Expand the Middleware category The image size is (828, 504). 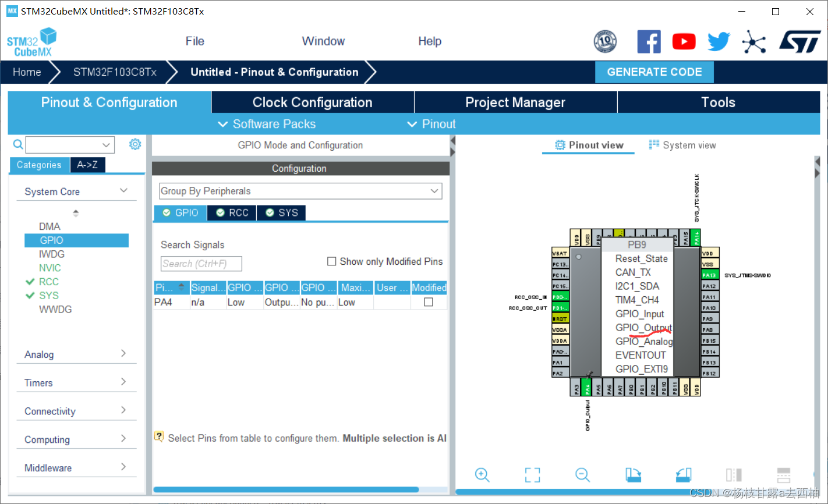click(123, 467)
